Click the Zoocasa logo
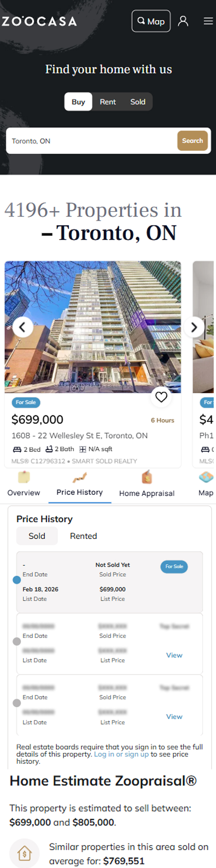This screenshot has width=216, height=868. [x=39, y=21]
